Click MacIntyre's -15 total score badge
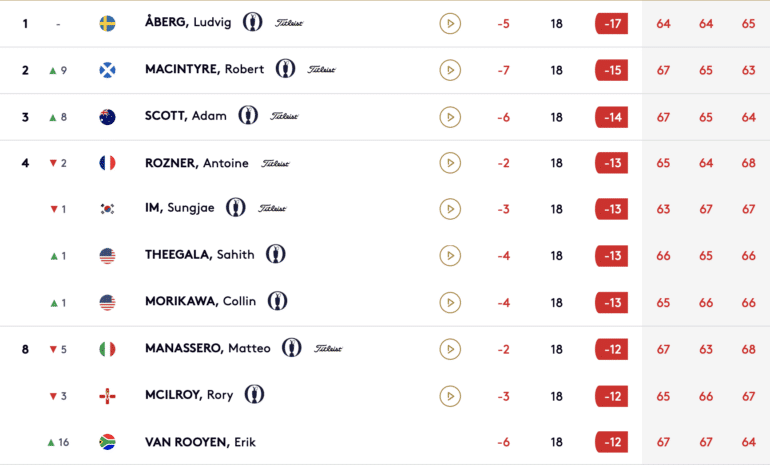This screenshot has width=770, height=465. (611, 70)
